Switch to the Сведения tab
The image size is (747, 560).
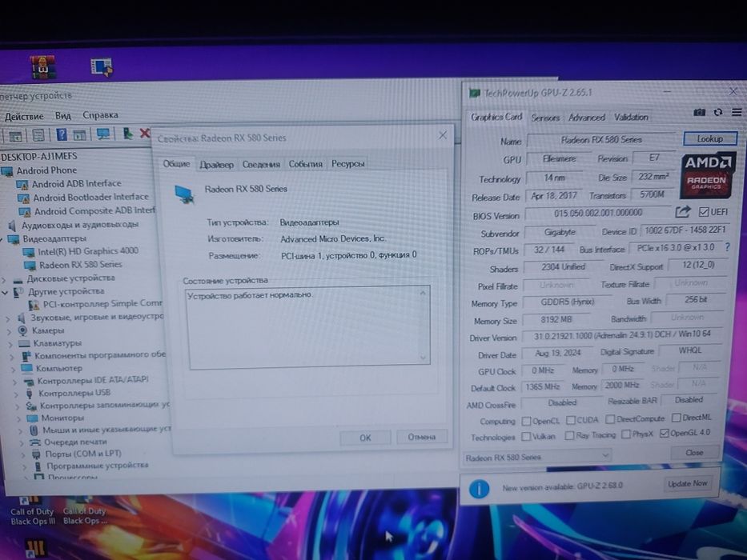click(x=261, y=164)
